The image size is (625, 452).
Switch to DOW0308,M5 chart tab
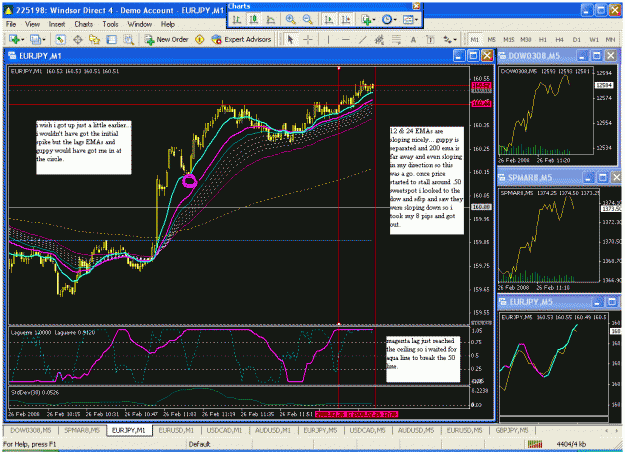pos(30,430)
